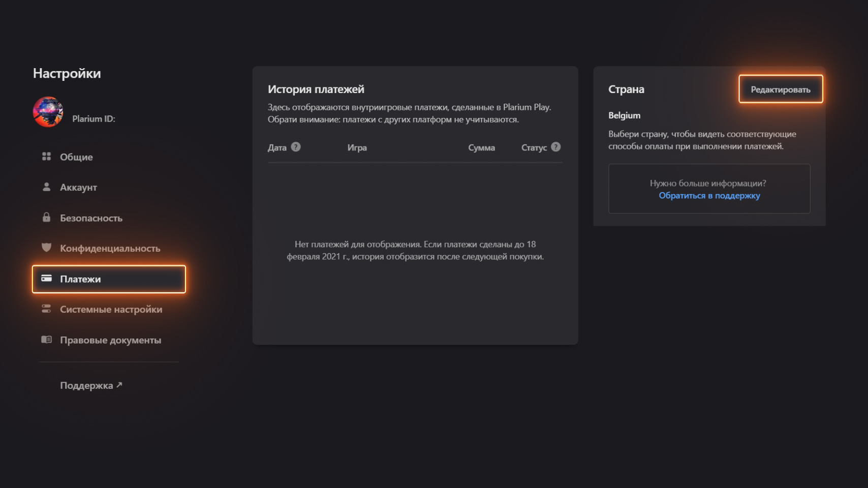Screen dimensions: 868x488
Task: Click the Настройки page title
Action: pyautogui.click(x=67, y=73)
